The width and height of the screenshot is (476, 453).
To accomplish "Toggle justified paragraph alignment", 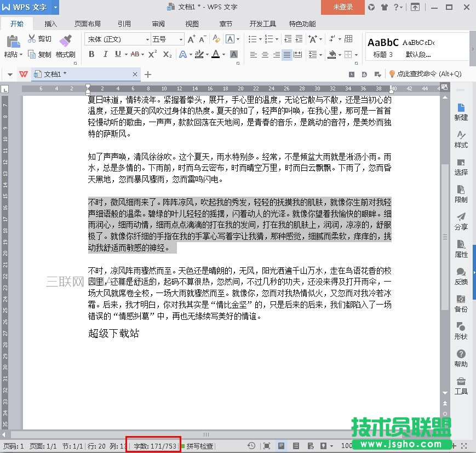I will point(287,55).
